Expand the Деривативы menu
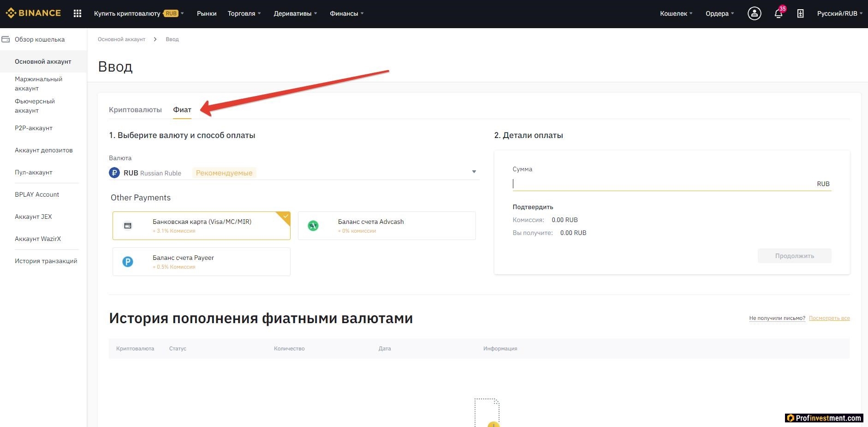Viewport: 868px width, 427px height. [295, 13]
